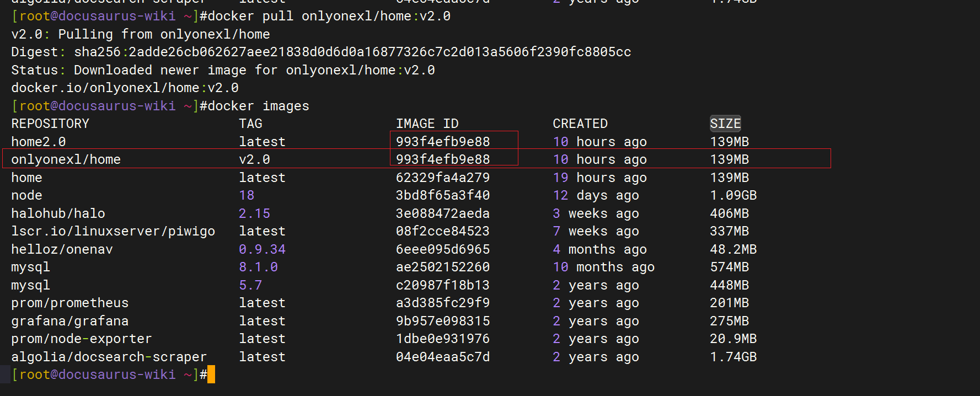The height and width of the screenshot is (396, 980).
Task: Select image ID a3d385fc29f9
Action: click(443, 303)
